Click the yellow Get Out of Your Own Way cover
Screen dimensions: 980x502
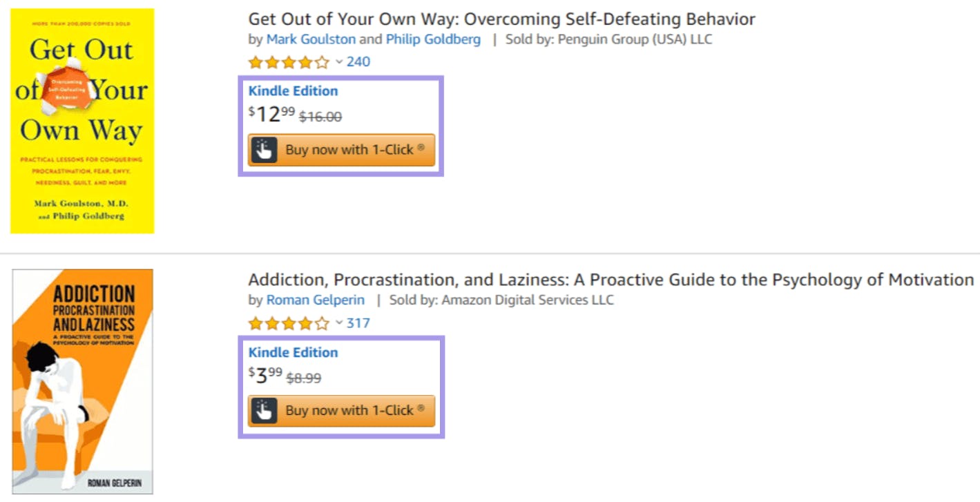tap(82, 121)
